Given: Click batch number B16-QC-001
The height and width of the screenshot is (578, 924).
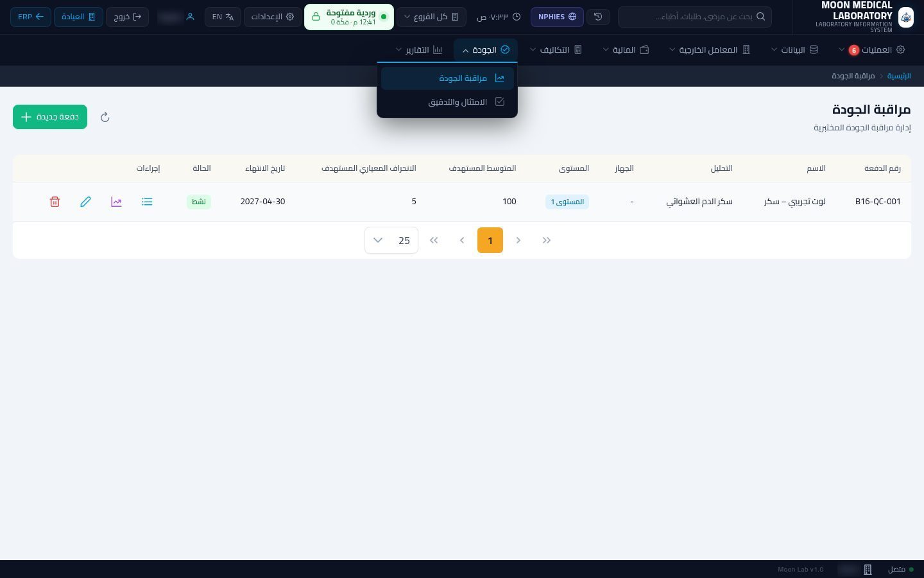Looking at the screenshot, I should pyautogui.click(x=878, y=202).
